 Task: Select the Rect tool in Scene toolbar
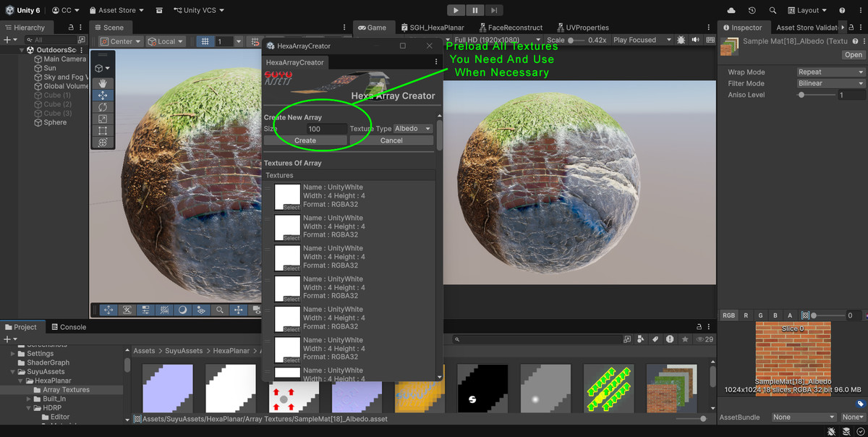coord(103,131)
